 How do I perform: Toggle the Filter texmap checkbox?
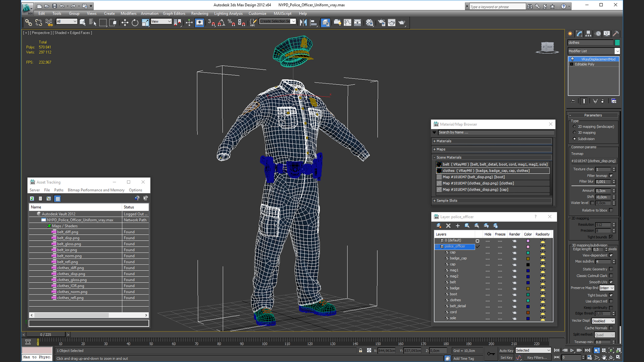pos(611,176)
